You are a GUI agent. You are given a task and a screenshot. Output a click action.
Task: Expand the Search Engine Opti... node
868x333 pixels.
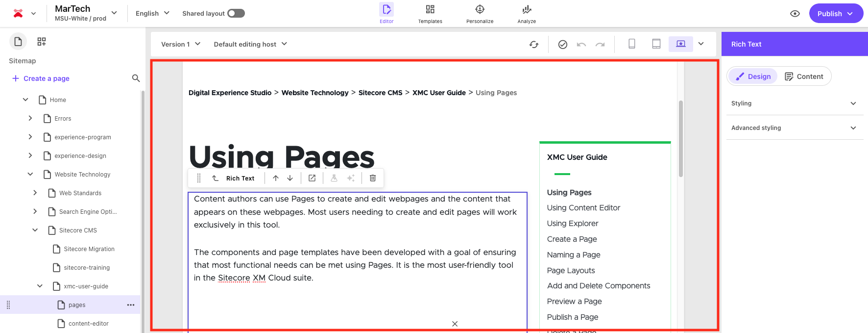[35, 211]
